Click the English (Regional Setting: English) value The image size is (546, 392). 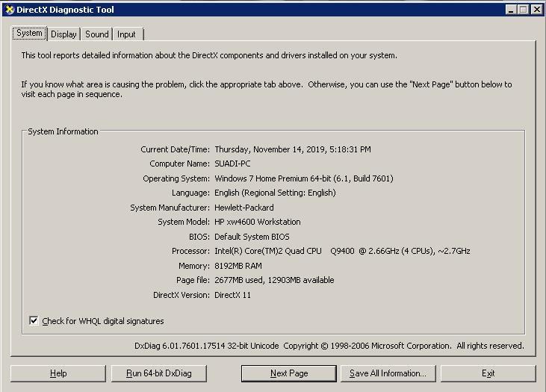point(275,193)
